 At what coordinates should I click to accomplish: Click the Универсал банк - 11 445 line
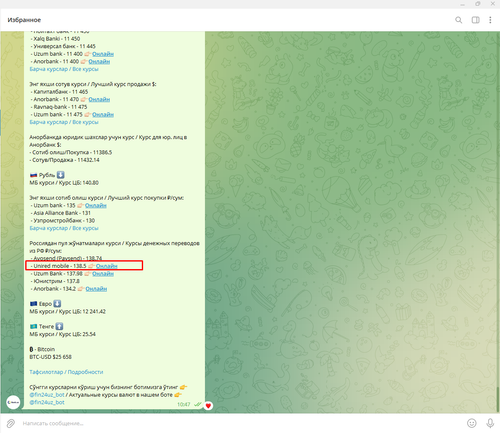click(x=63, y=46)
